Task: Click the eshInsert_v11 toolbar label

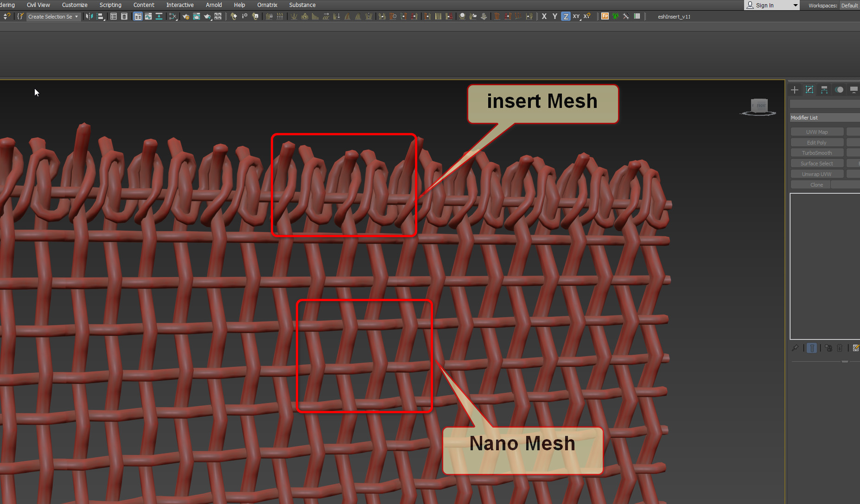Action: (674, 17)
